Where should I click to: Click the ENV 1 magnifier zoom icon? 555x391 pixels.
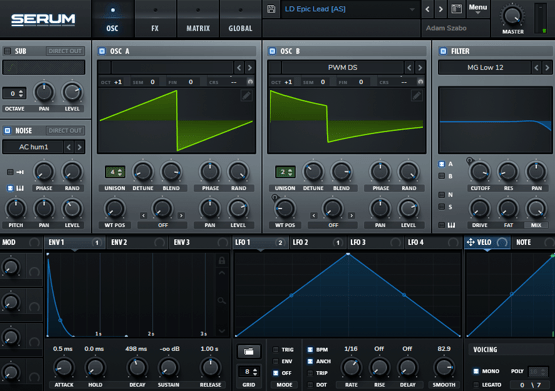pos(222,301)
